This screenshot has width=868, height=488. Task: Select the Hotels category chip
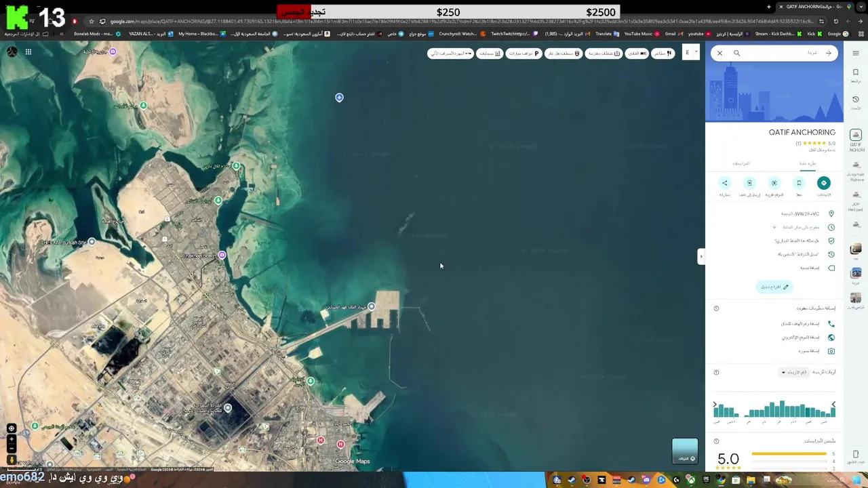(636, 53)
